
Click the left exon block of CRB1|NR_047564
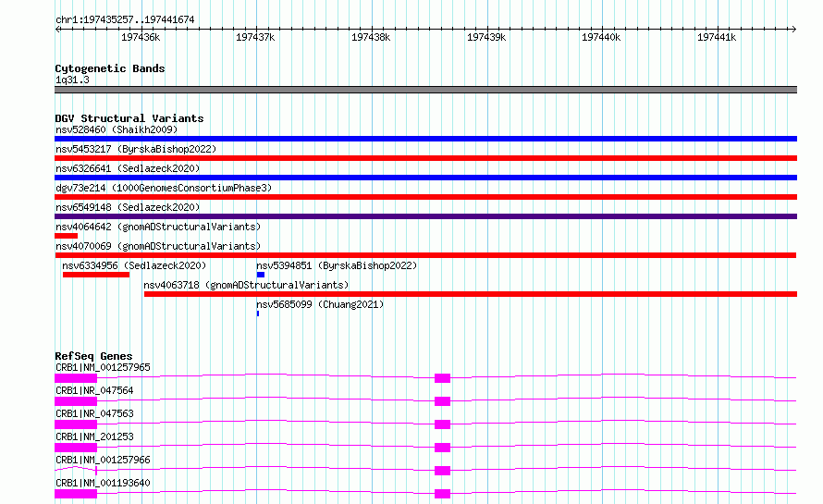click(76, 401)
